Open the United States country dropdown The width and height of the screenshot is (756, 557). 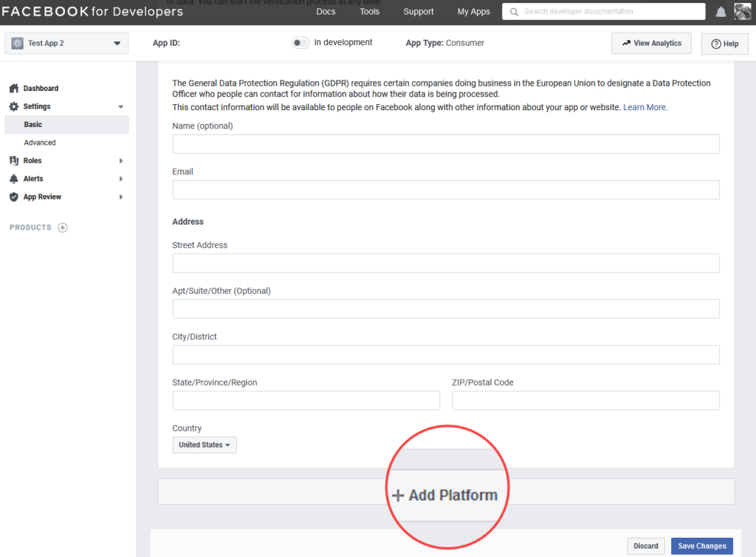tap(204, 445)
